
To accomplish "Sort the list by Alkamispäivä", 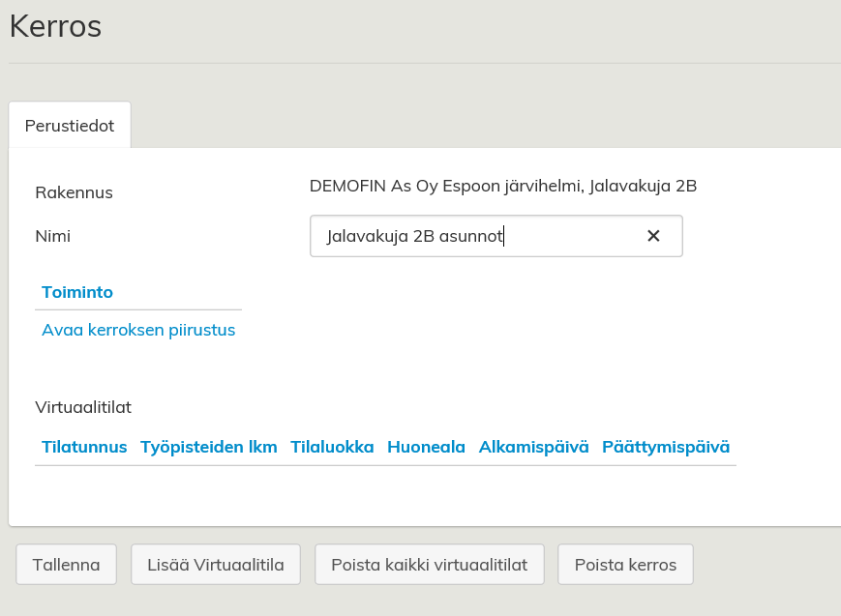I will [x=533, y=447].
